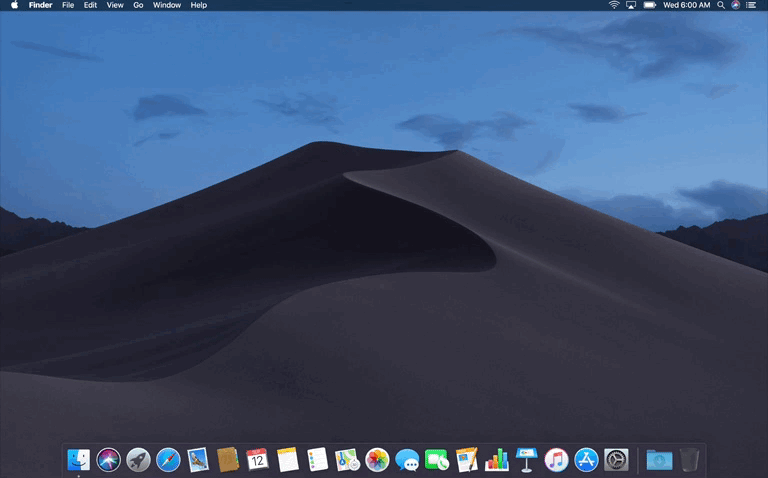Open Contacts brown book icon
Screen dimensions: 768x478
tap(228, 460)
